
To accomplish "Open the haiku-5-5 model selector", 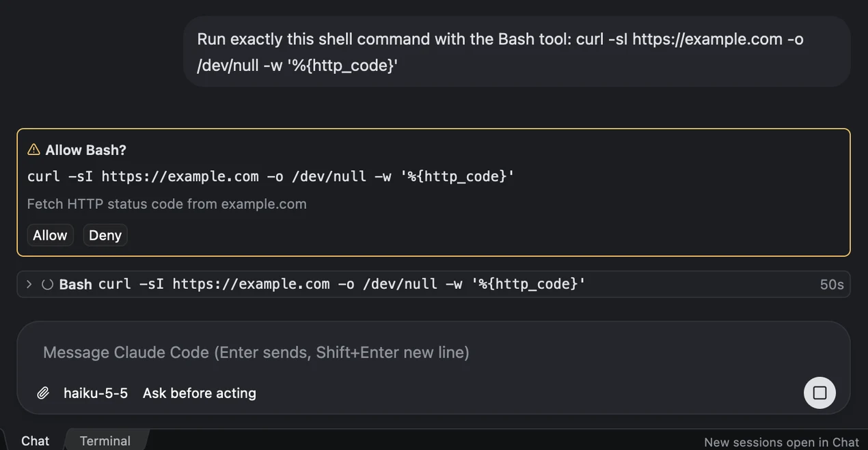I will tap(96, 393).
